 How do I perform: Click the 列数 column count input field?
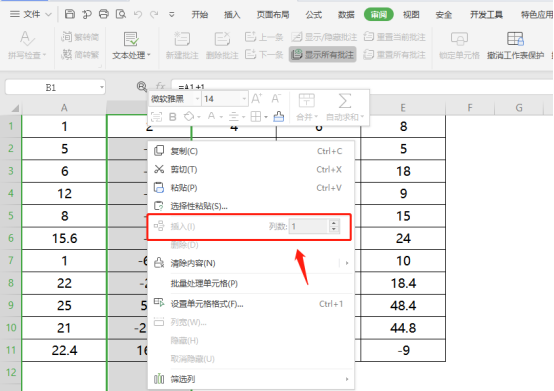pos(309,226)
